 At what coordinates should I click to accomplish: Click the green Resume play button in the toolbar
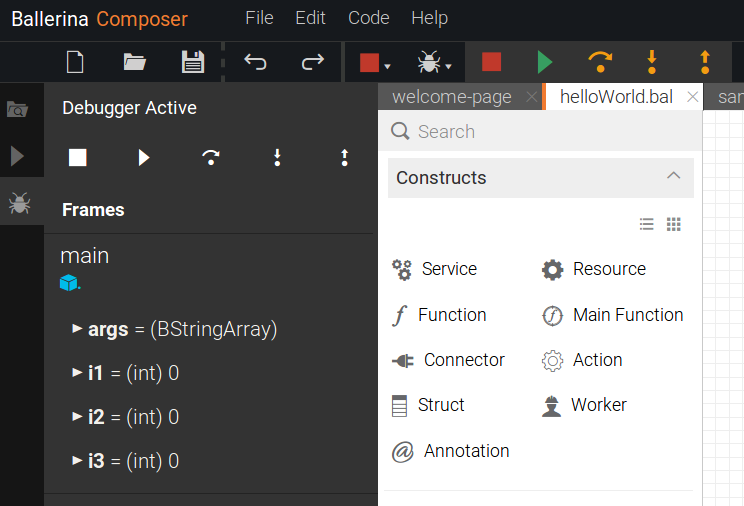pyautogui.click(x=545, y=62)
